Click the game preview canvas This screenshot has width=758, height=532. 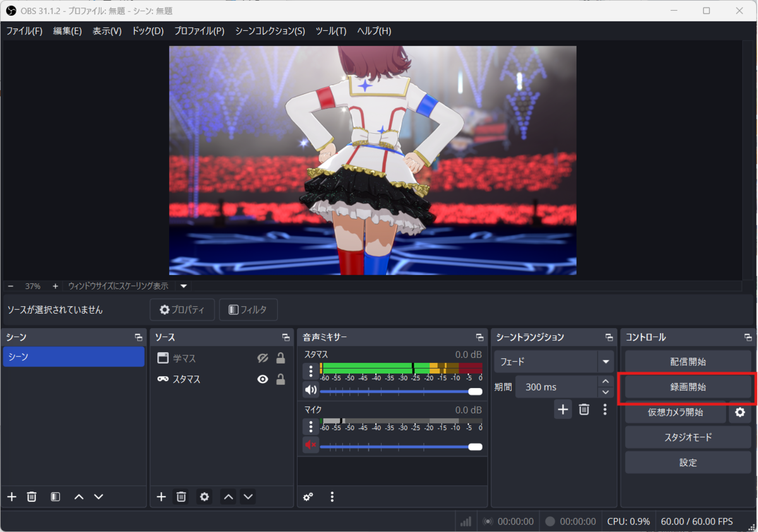[x=373, y=160]
